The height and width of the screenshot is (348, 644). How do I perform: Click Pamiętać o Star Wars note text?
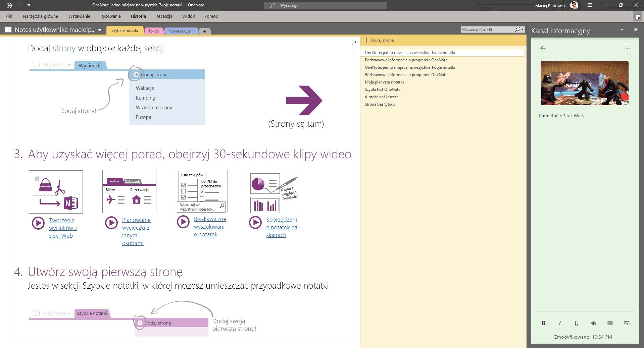pos(561,116)
